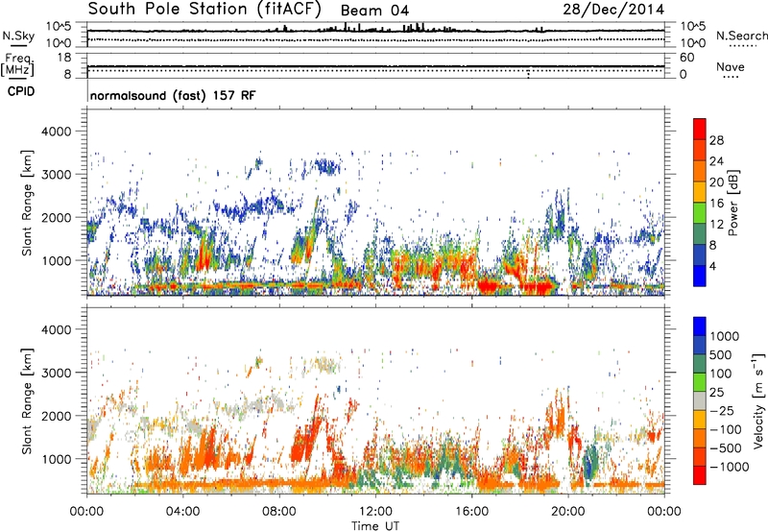Click the '08:00' time axis tick label
The height and width of the screenshot is (532, 768).
pos(279,511)
